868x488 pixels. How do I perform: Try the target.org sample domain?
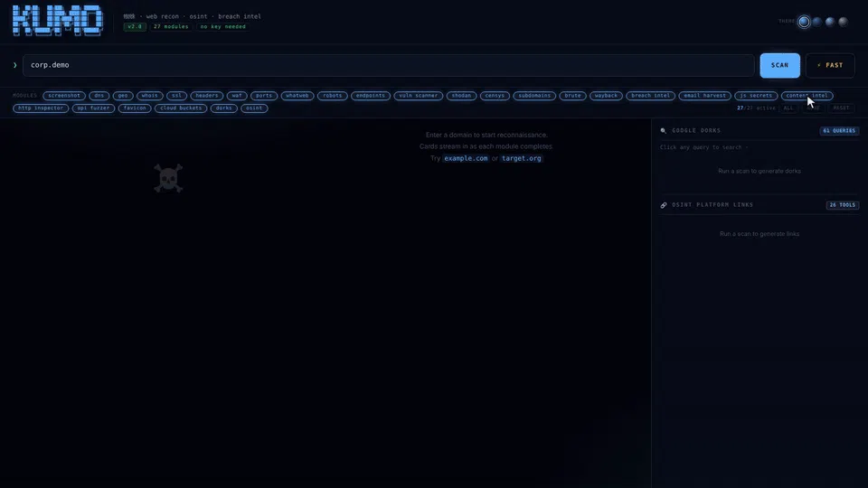coord(522,158)
